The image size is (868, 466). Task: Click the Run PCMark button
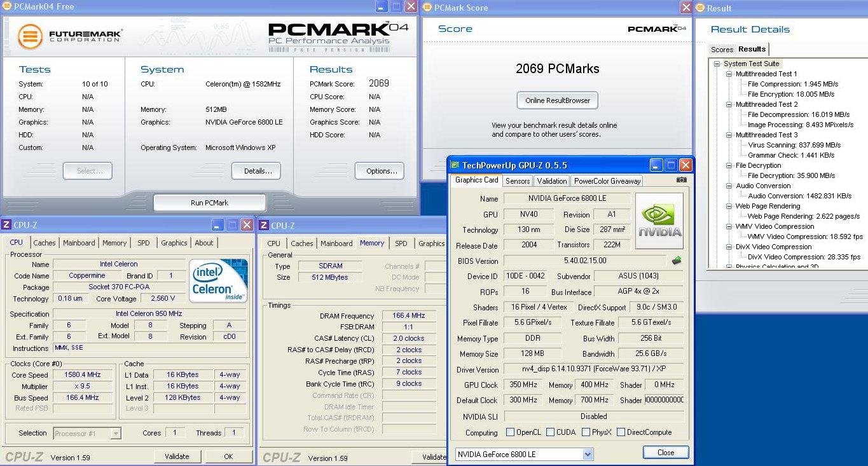coord(209,203)
